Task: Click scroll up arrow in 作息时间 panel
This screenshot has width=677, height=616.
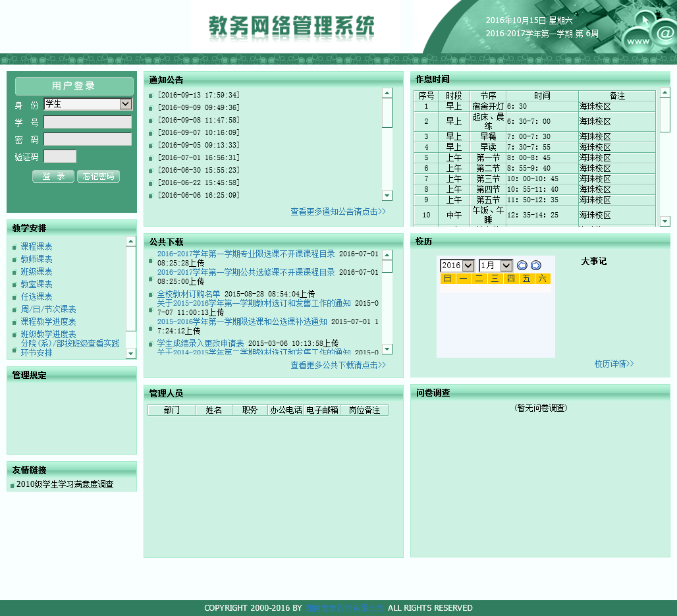Action: (665, 92)
